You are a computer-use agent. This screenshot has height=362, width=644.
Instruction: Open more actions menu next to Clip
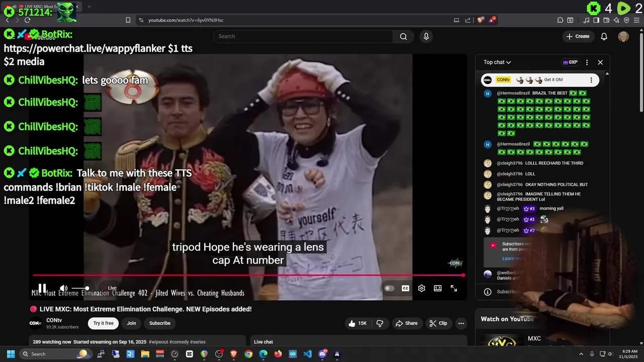(x=461, y=323)
